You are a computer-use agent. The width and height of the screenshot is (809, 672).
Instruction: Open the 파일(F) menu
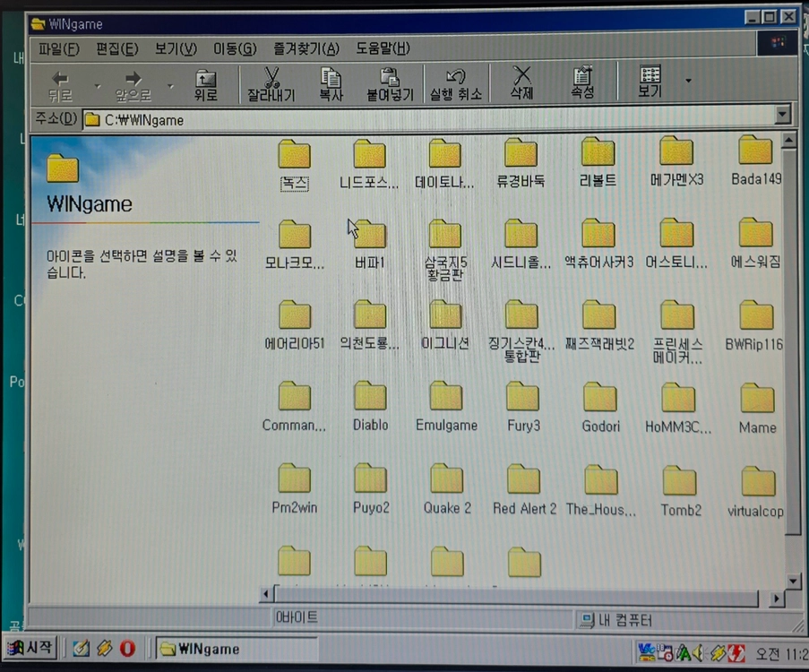(x=59, y=49)
